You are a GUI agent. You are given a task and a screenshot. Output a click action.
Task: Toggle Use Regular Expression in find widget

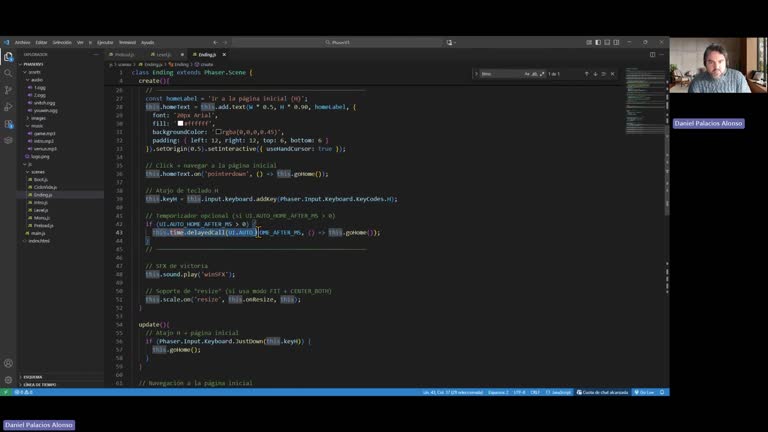[x=542, y=74]
